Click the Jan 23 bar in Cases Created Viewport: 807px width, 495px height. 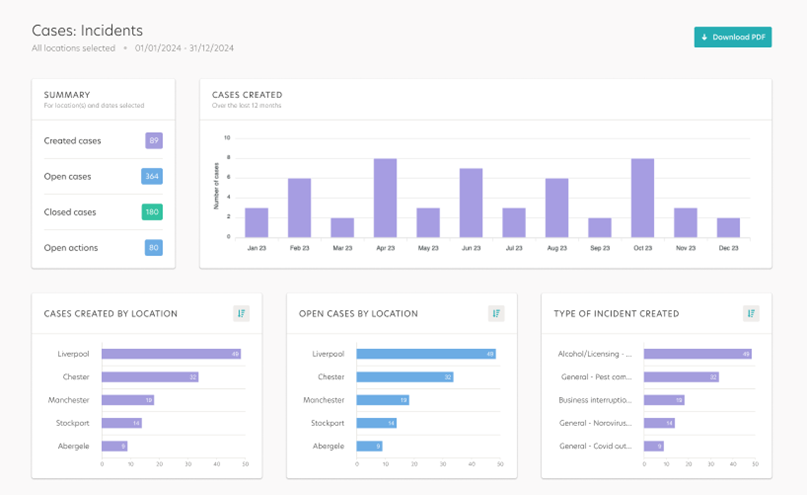pyautogui.click(x=256, y=222)
